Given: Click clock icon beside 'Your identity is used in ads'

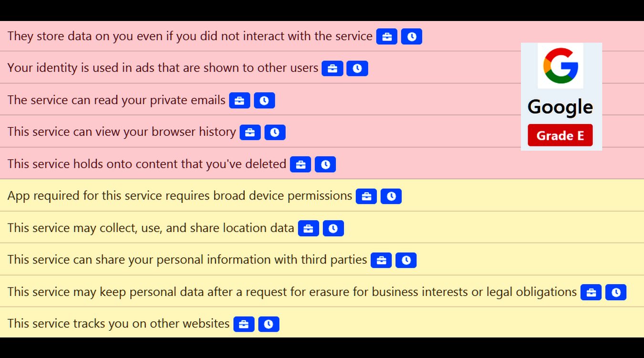Looking at the screenshot, I should click(357, 69).
